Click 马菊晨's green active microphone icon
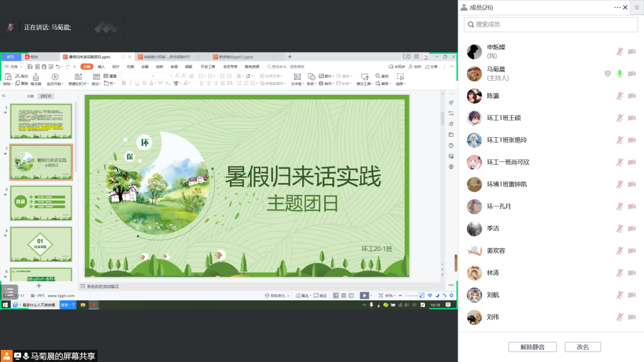The image size is (644, 362). click(619, 74)
